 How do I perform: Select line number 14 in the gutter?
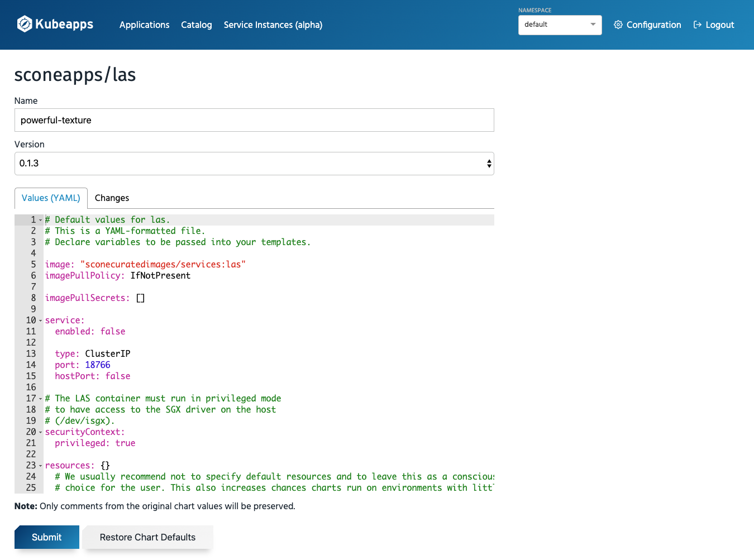(31, 365)
